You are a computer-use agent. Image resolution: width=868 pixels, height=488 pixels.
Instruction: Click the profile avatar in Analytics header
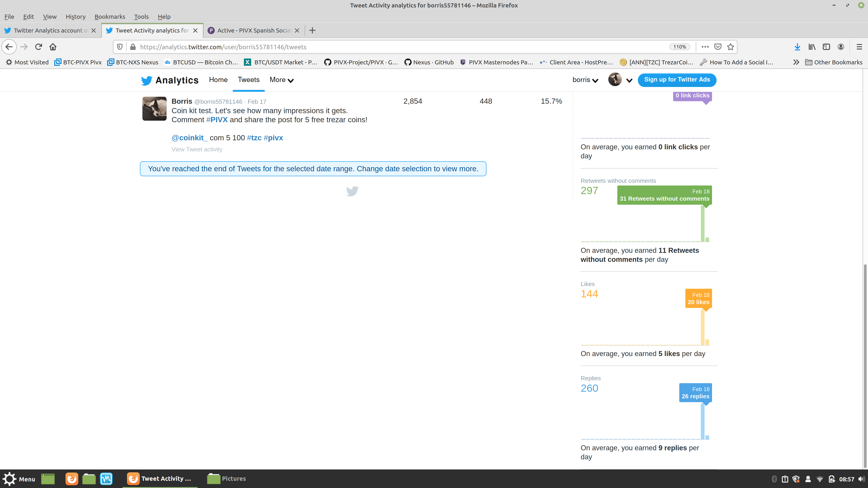pyautogui.click(x=615, y=80)
